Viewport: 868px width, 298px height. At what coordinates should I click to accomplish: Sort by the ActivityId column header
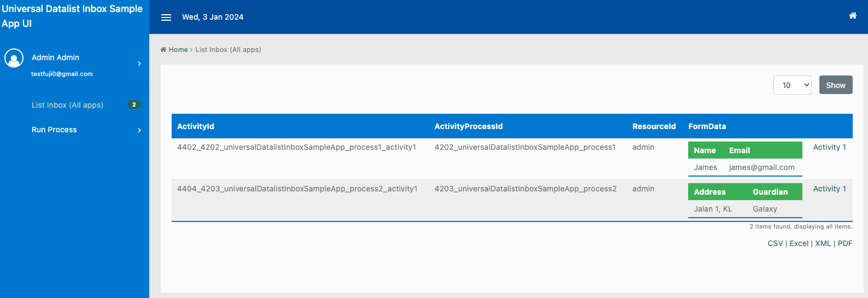(x=196, y=126)
